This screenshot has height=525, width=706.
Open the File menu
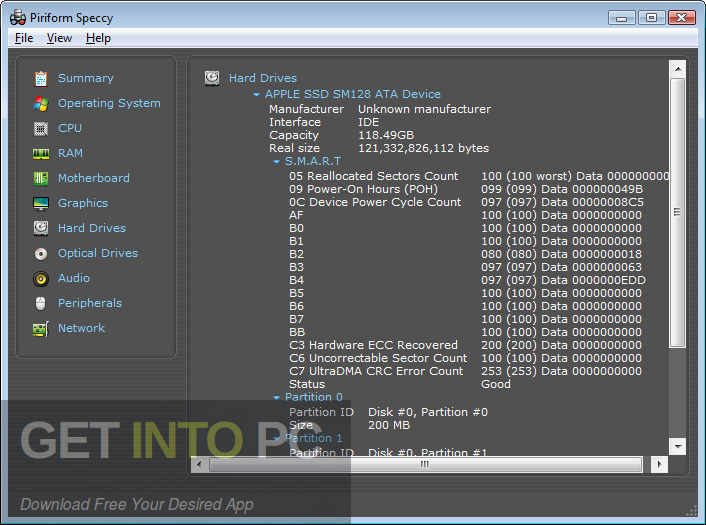point(24,38)
